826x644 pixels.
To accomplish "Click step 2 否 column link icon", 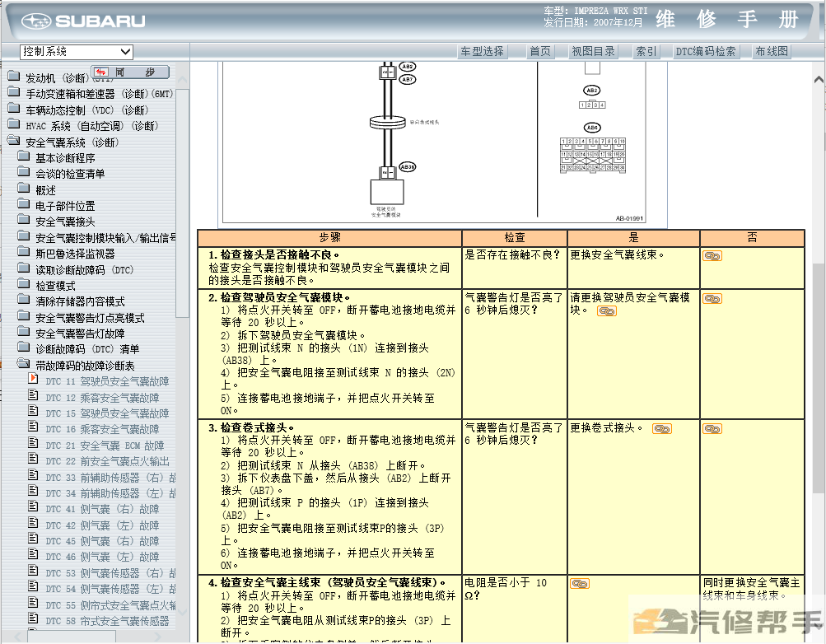I will (712, 299).
